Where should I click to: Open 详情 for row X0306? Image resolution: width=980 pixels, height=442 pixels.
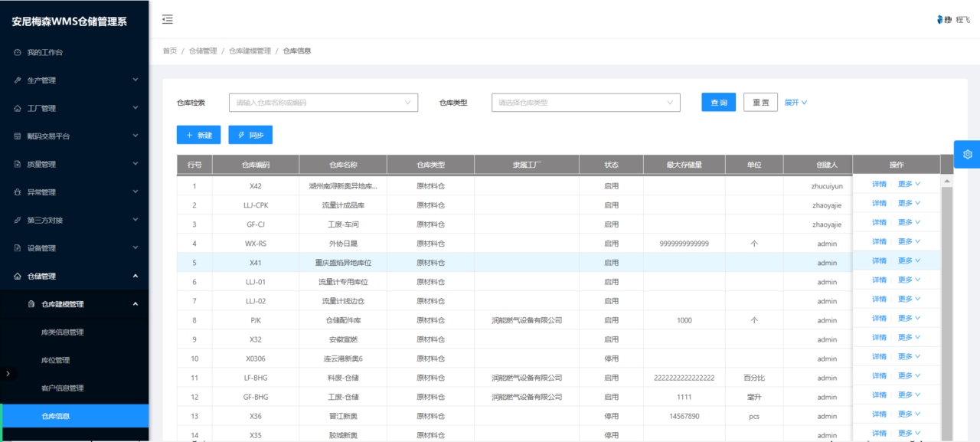pyautogui.click(x=879, y=356)
